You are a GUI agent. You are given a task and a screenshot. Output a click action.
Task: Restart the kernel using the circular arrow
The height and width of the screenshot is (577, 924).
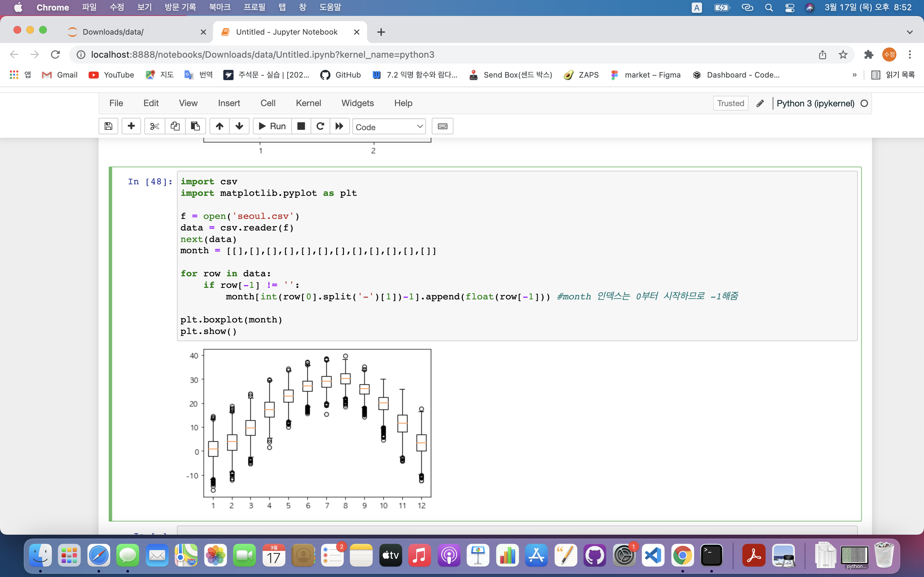point(320,126)
